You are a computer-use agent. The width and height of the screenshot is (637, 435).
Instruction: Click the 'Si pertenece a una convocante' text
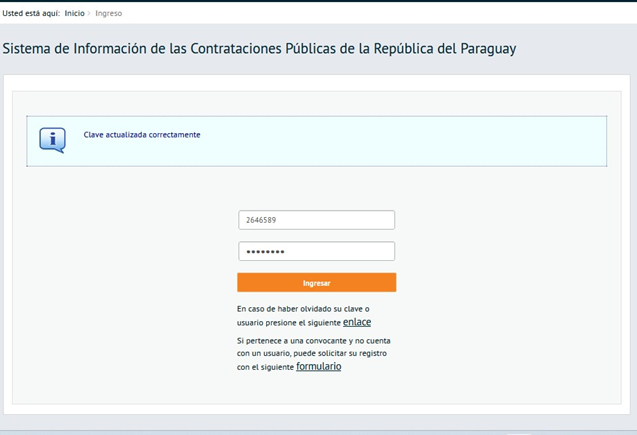click(314, 354)
